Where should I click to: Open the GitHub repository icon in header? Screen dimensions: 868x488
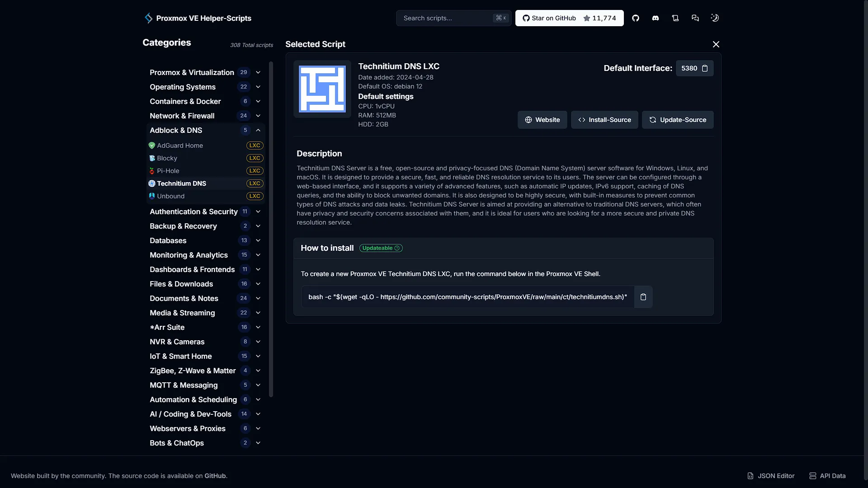coord(635,18)
